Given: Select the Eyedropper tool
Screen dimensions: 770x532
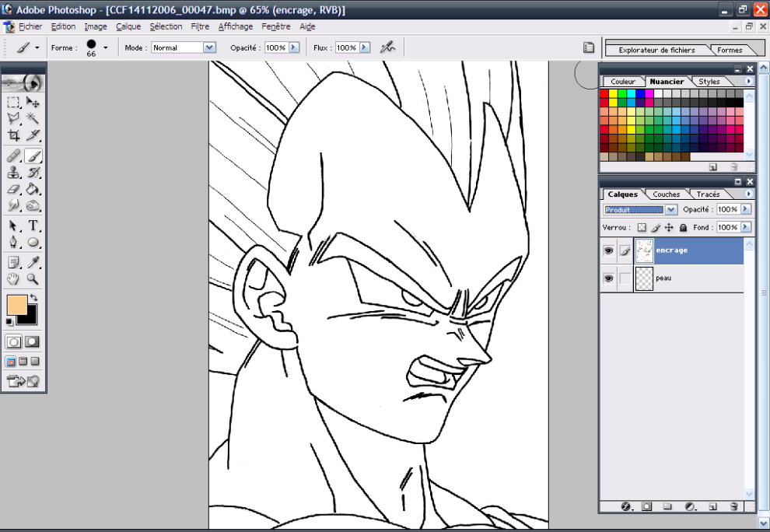Looking at the screenshot, I should tap(33, 262).
